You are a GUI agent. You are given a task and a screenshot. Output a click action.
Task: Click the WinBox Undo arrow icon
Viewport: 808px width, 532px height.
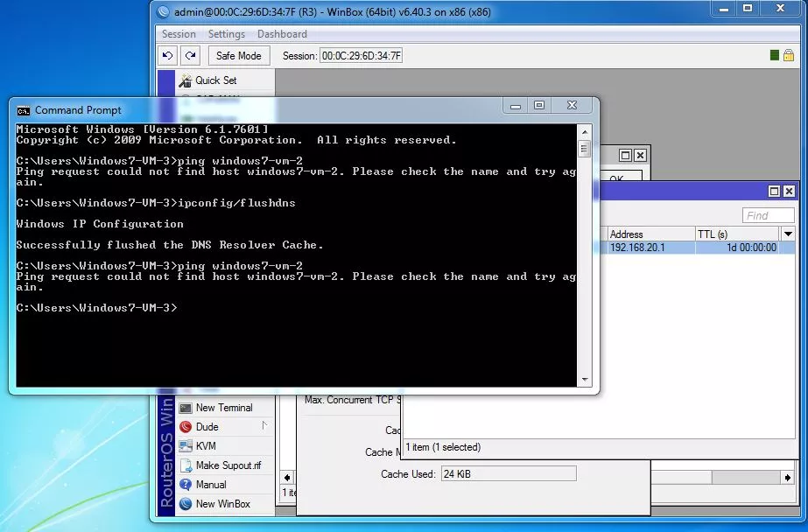(x=167, y=56)
